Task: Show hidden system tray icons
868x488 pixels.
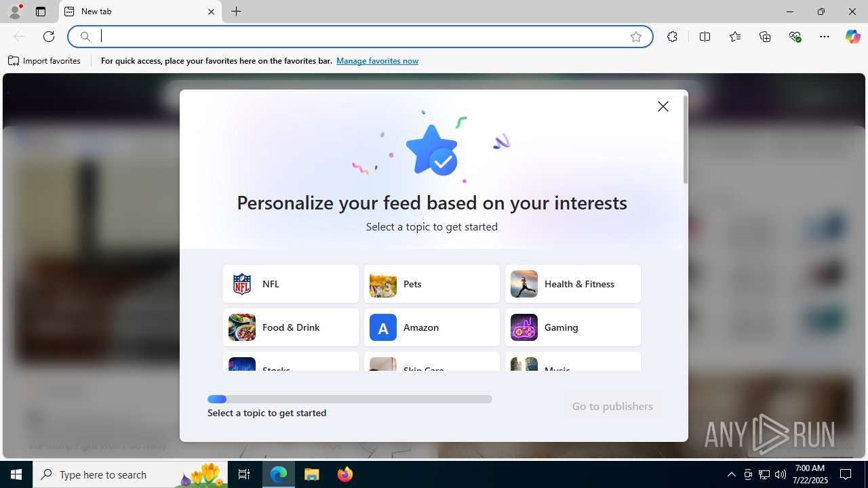Action: pyautogui.click(x=731, y=474)
